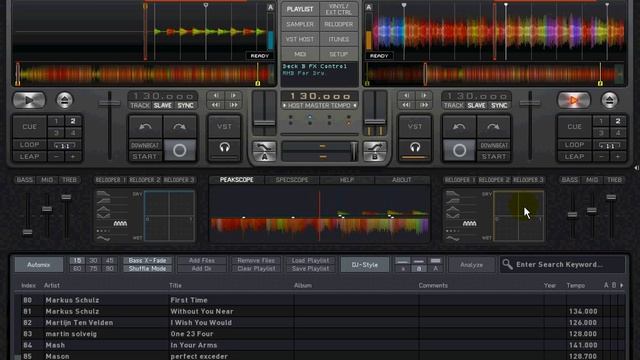Image resolution: width=640 pixels, height=360 pixels.
Task: Click Deck B headphone monitor icon
Action: pos(415,148)
